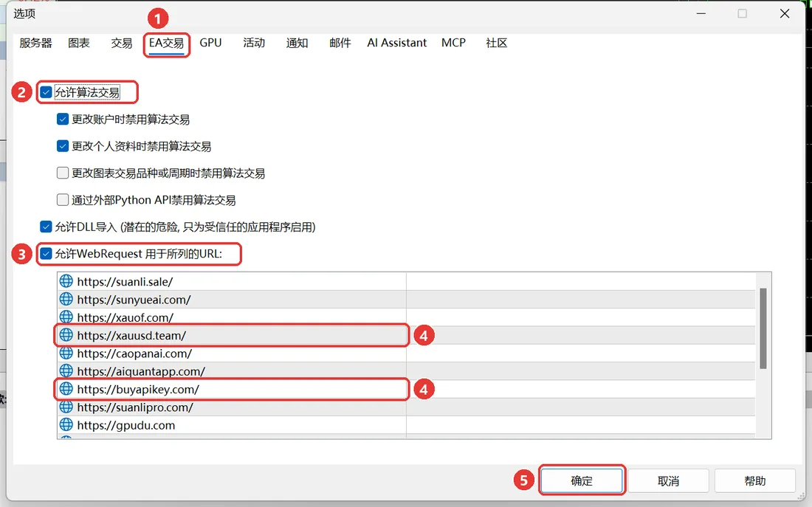The image size is (812, 507).
Task: Minimize the 选项 dialog
Action: [701, 13]
